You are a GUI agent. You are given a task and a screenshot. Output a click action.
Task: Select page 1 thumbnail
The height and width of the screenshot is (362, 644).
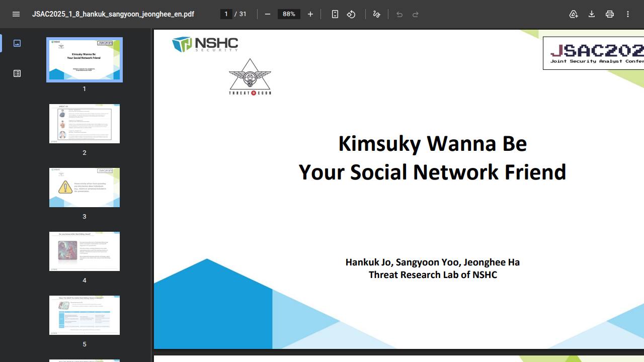pos(85,60)
